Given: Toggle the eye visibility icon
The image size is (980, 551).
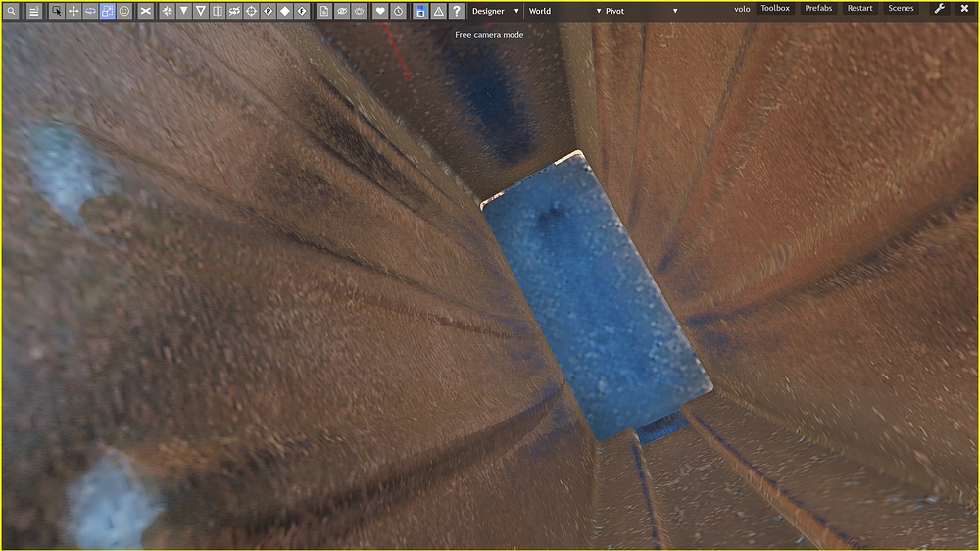Looking at the screenshot, I should tap(359, 11).
